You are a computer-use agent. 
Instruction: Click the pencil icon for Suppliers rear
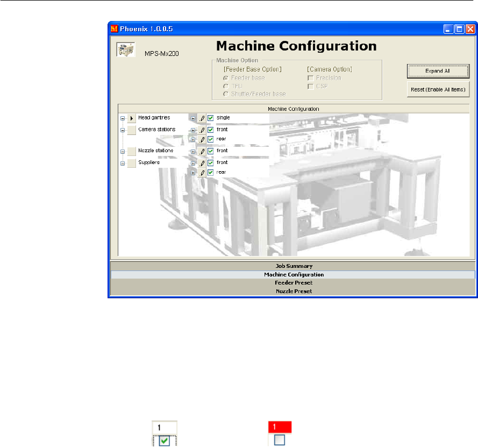click(x=202, y=173)
